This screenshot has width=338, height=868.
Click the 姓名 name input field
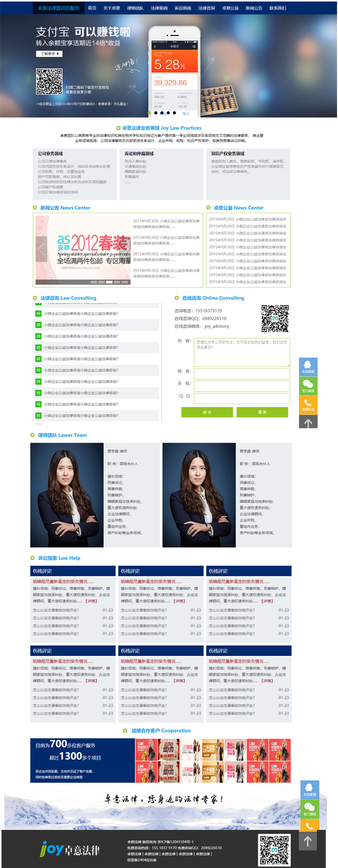coord(241,373)
